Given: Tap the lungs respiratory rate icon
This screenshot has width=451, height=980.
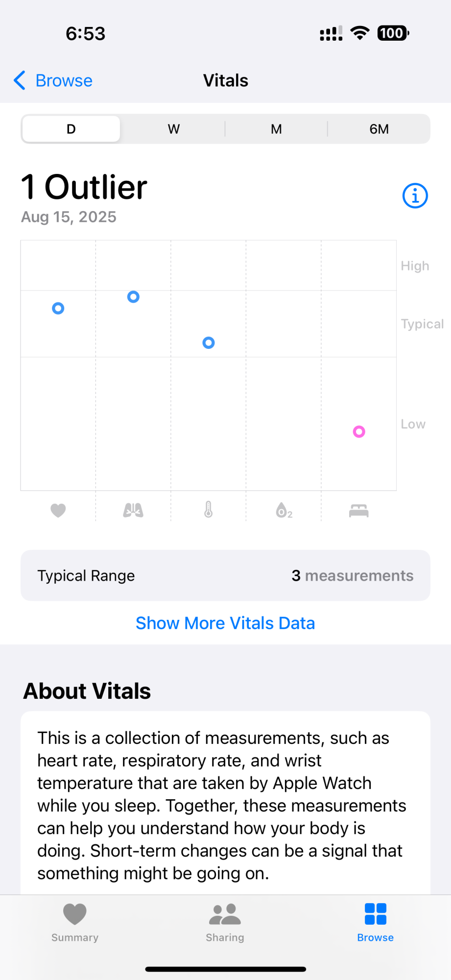Looking at the screenshot, I should tap(133, 511).
